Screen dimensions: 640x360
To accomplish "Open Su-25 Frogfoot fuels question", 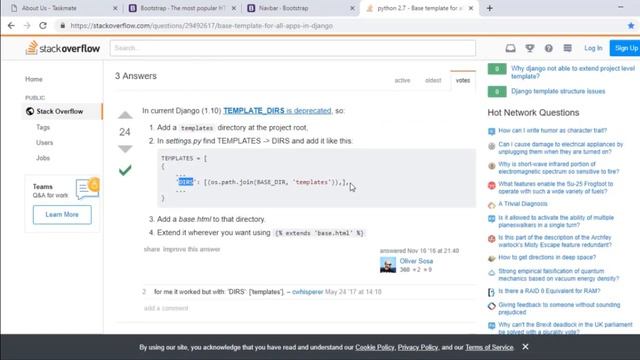I will click(556, 187).
